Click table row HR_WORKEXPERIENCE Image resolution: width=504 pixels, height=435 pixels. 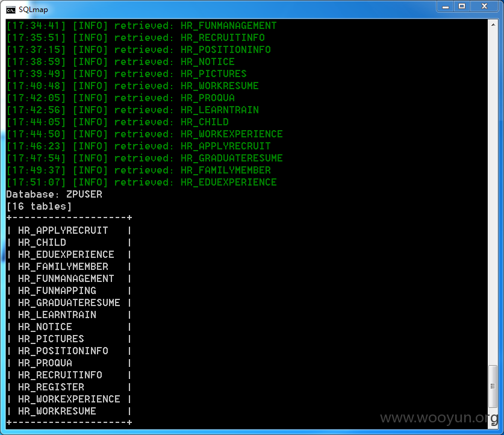click(69, 399)
